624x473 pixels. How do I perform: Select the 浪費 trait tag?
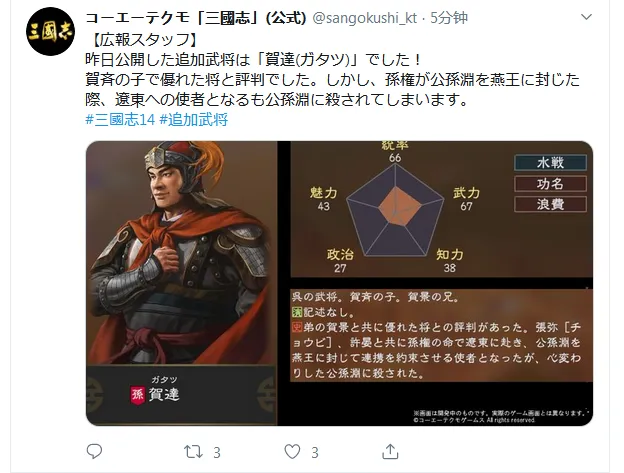pos(550,204)
